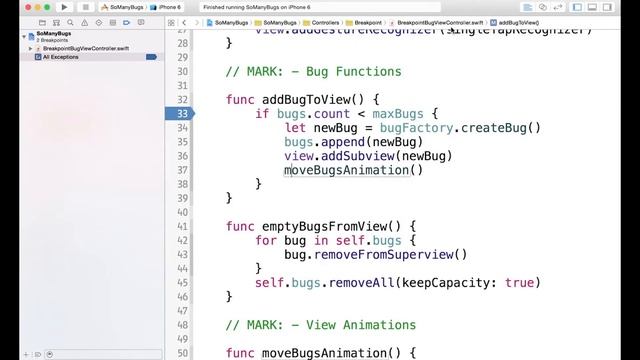The image size is (640, 360).
Task: Filter to show only enabled breakpoints
Action: tap(38, 354)
